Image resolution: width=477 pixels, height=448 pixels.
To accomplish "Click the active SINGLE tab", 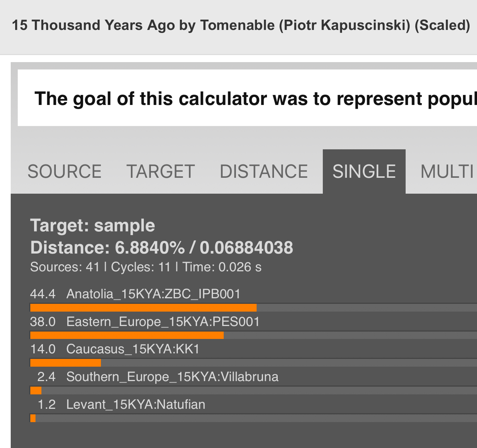I will [x=364, y=172].
